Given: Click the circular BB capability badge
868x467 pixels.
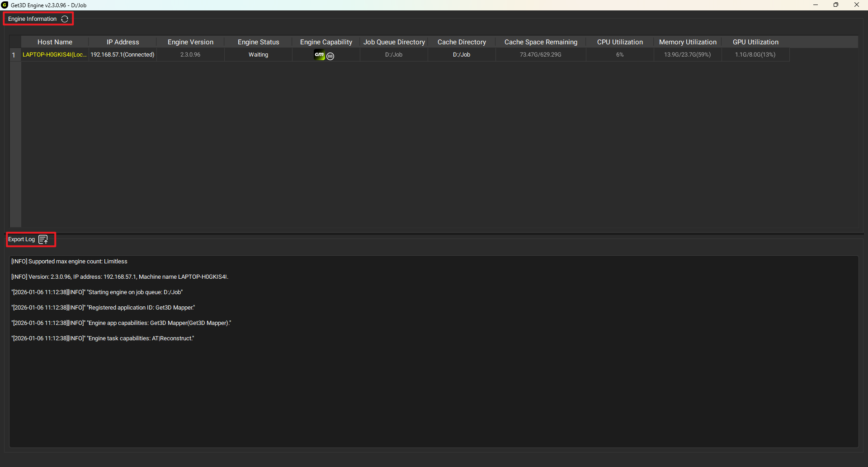Looking at the screenshot, I should 330,57.
